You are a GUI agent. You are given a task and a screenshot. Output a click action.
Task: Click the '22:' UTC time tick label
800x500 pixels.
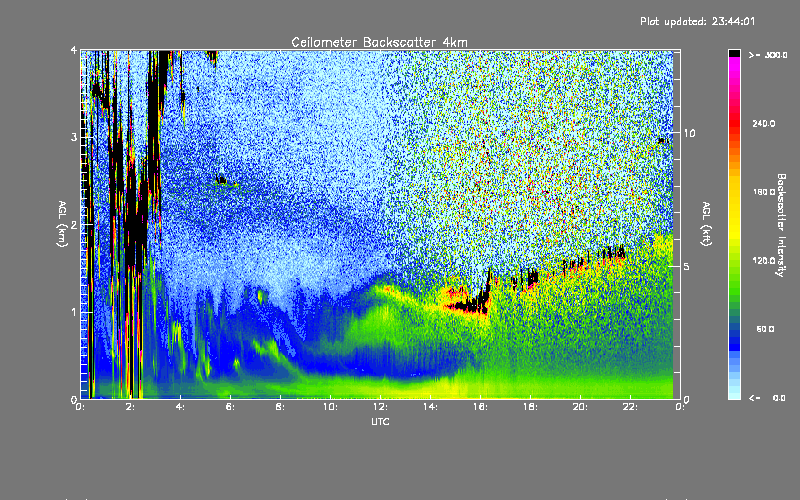[631, 407]
